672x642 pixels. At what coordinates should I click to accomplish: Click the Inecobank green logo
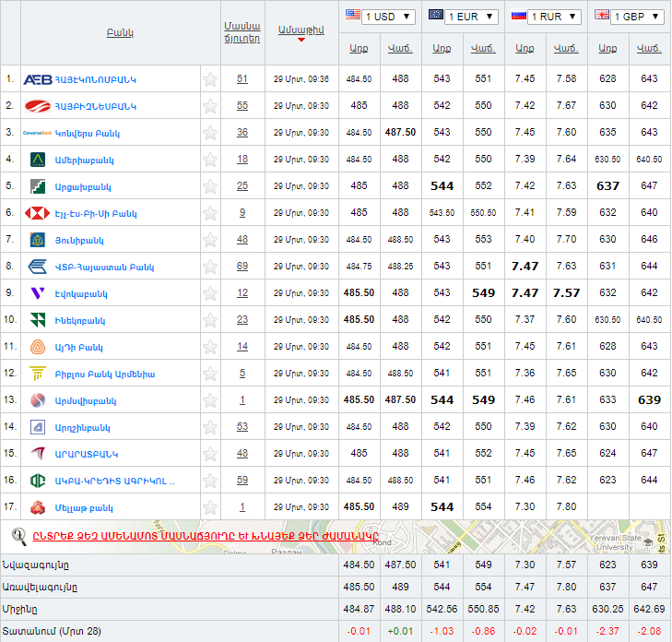click(x=38, y=320)
